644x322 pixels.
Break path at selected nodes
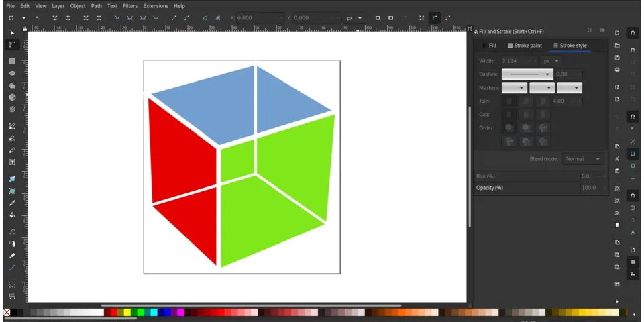pos(68,18)
